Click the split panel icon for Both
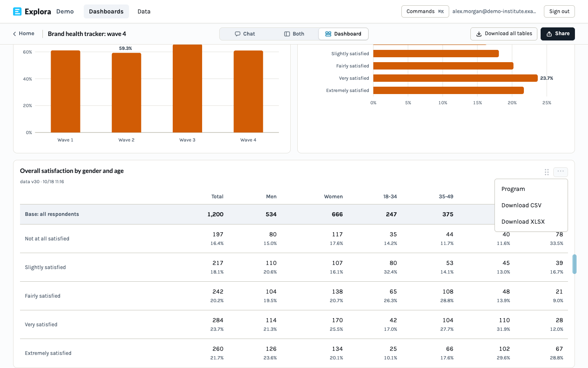 tap(287, 34)
